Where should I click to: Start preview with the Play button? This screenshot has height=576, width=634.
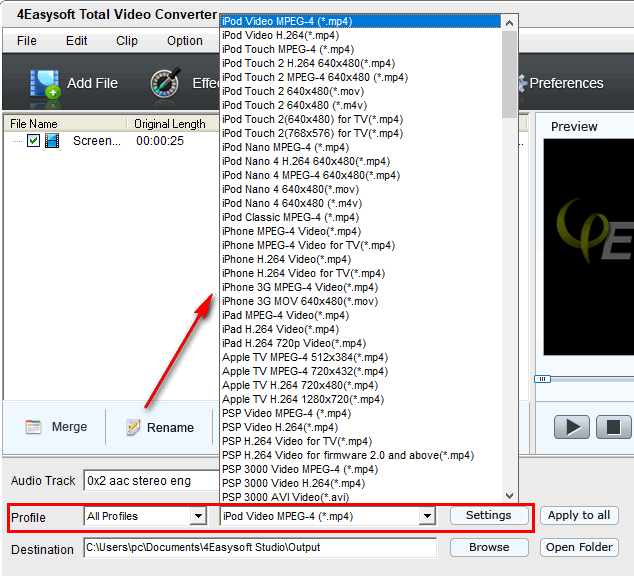click(x=572, y=427)
